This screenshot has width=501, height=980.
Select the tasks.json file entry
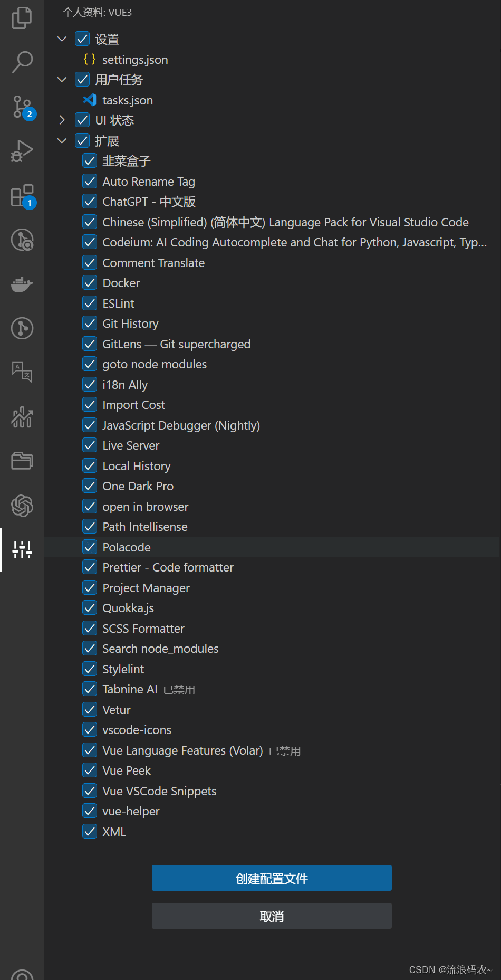click(x=127, y=100)
